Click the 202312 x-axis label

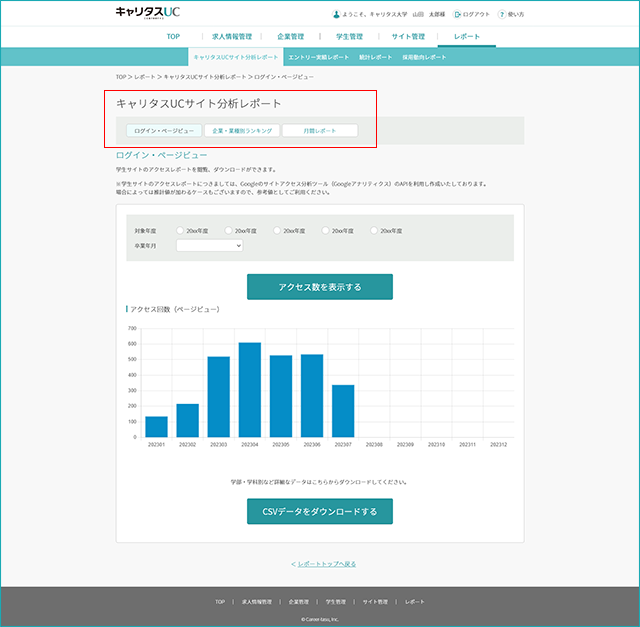tap(499, 445)
